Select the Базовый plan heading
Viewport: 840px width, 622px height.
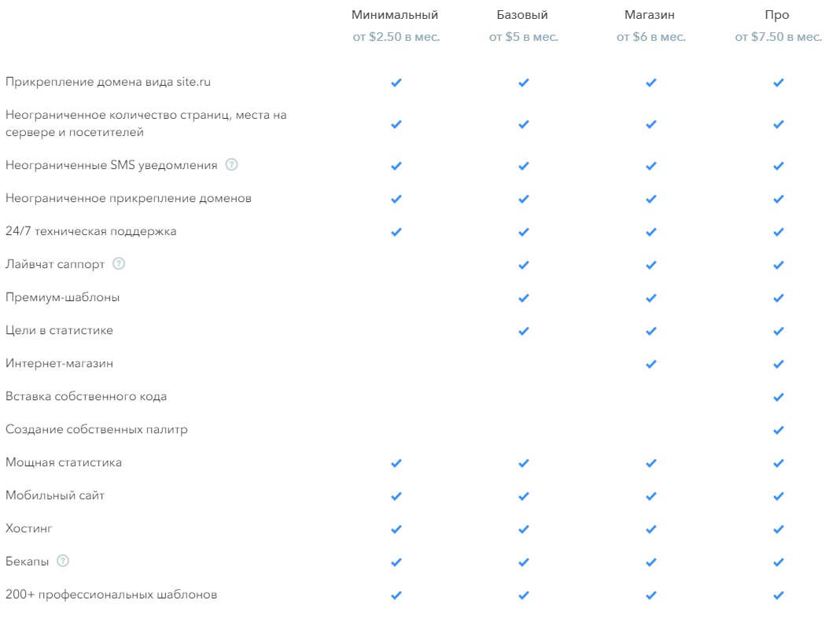point(522,15)
